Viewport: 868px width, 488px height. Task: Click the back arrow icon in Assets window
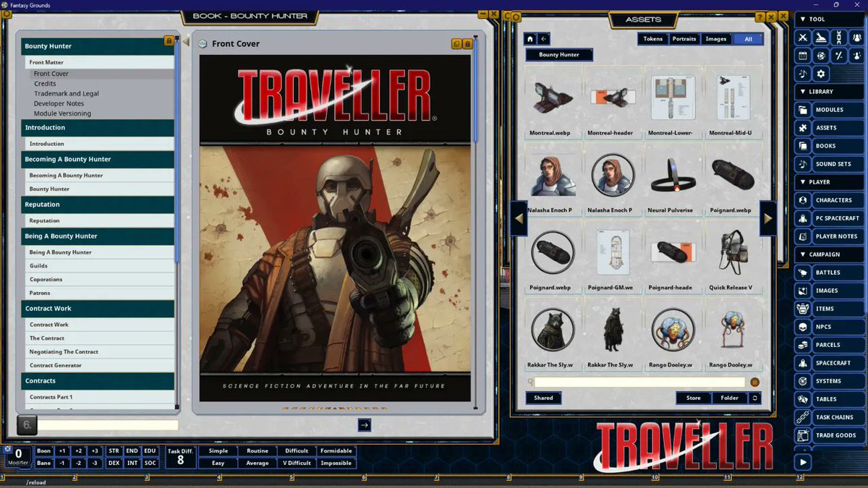544,39
